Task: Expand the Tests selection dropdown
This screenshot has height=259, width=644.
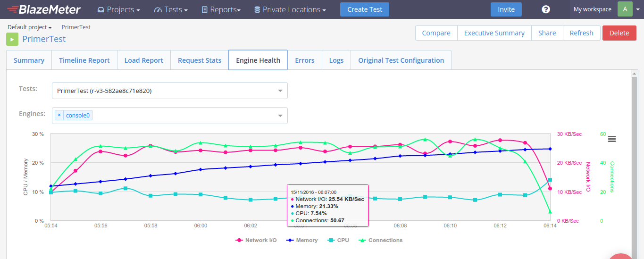Action: tap(280, 91)
